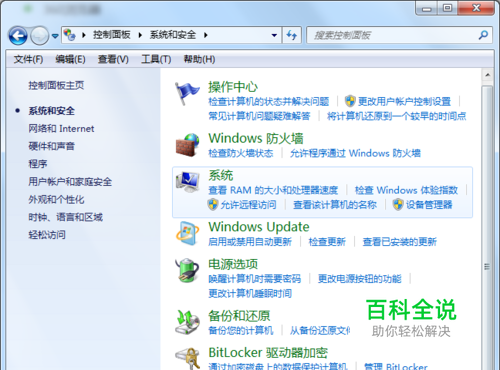The image size is (500, 370).
Task: Expand the arrow after 控制面板 breadcrumb
Action: pyautogui.click(x=140, y=35)
